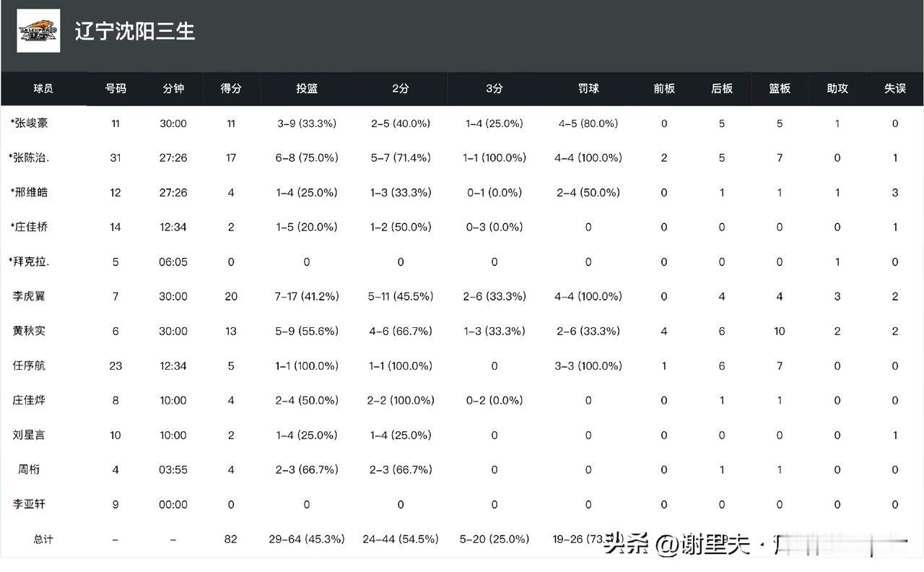
Task: Click 黄秋实's total rebounds value 10
Action: tap(780, 331)
